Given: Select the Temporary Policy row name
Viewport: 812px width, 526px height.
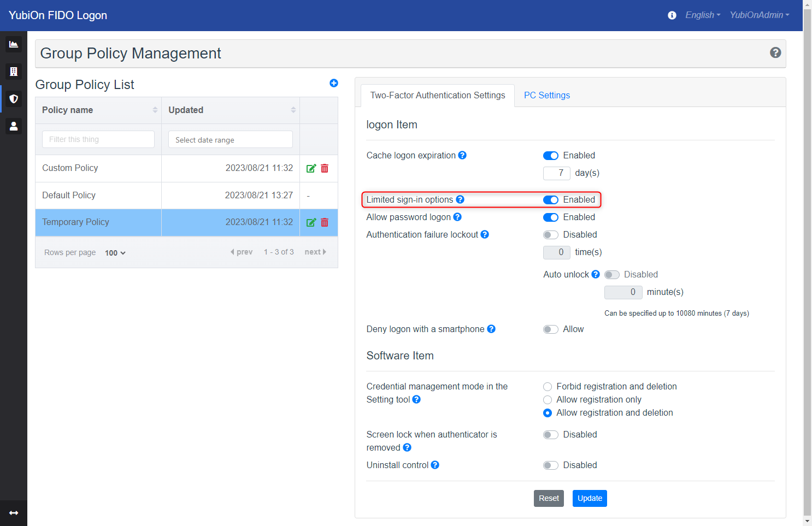Looking at the screenshot, I should point(75,222).
